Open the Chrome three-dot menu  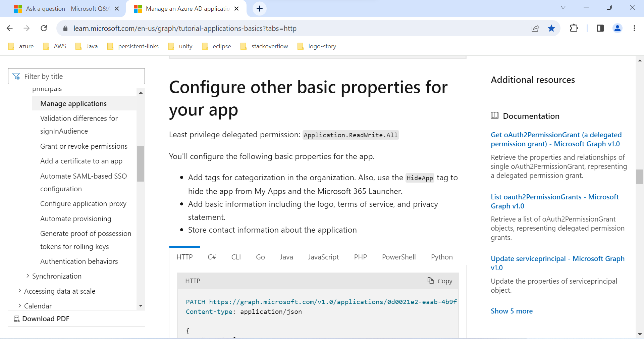coord(634,28)
